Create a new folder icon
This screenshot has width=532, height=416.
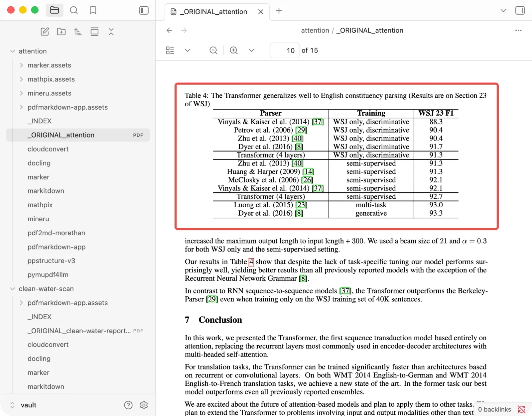pyautogui.click(x=61, y=32)
